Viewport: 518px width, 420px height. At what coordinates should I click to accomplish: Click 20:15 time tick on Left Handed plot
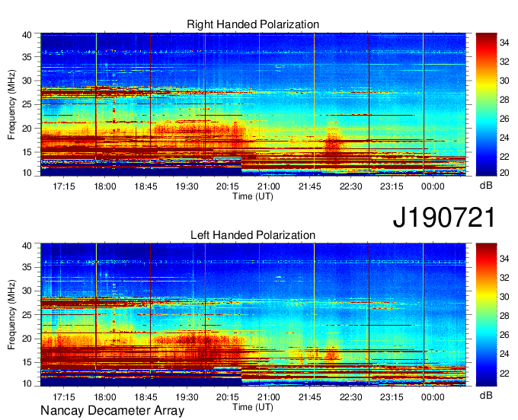pyautogui.click(x=228, y=397)
